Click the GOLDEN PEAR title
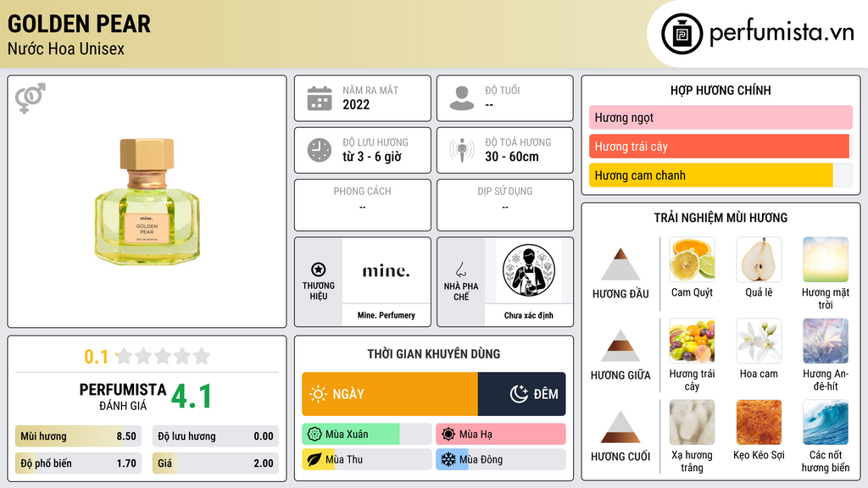The width and height of the screenshot is (868, 488). click(79, 24)
